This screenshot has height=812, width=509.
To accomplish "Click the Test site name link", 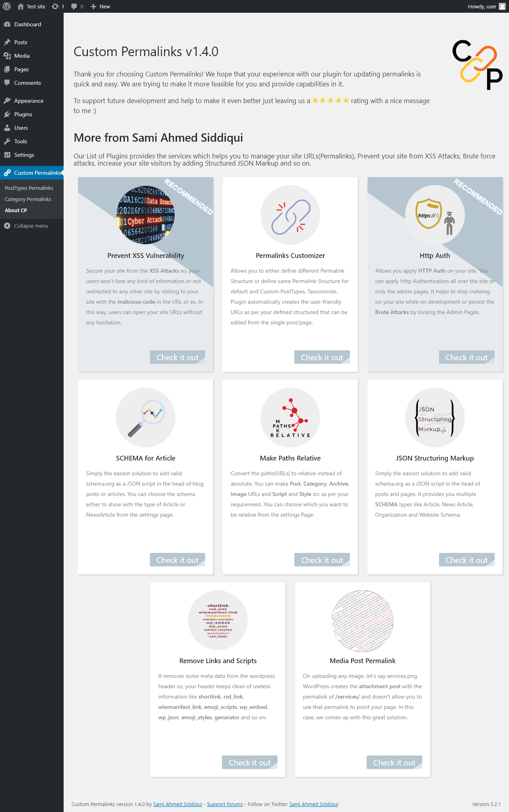I will [x=36, y=6].
